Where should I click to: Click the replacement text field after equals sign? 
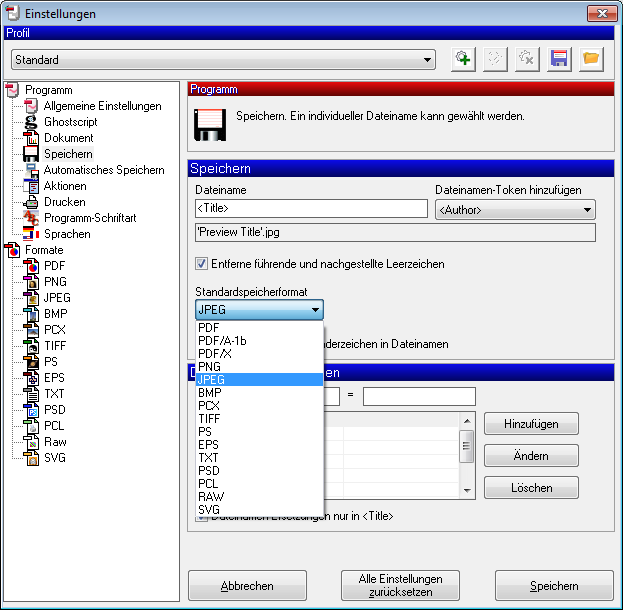pos(419,397)
